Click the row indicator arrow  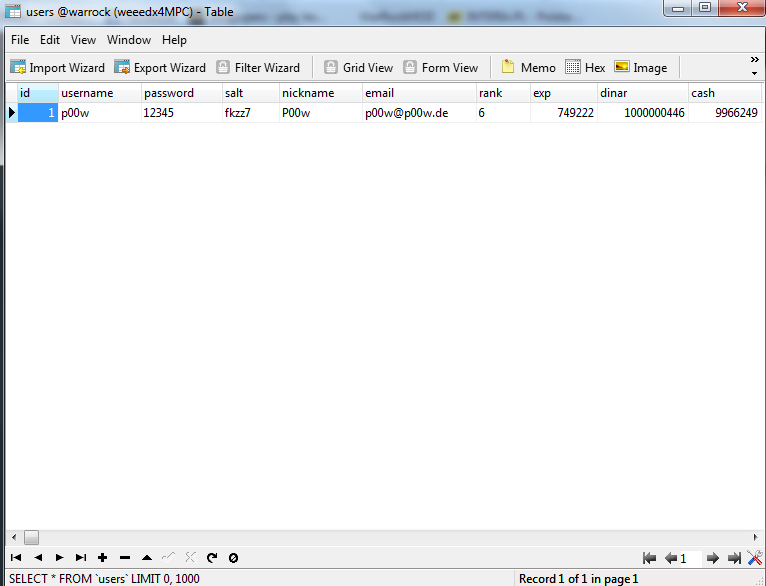pyautogui.click(x=12, y=113)
